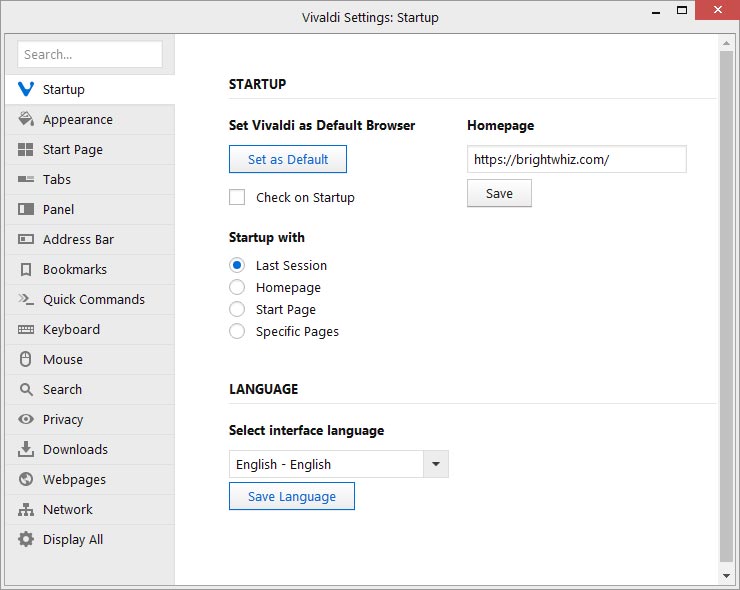Maximize the Vivaldi Settings window
The width and height of the screenshot is (740, 590).
coord(681,10)
